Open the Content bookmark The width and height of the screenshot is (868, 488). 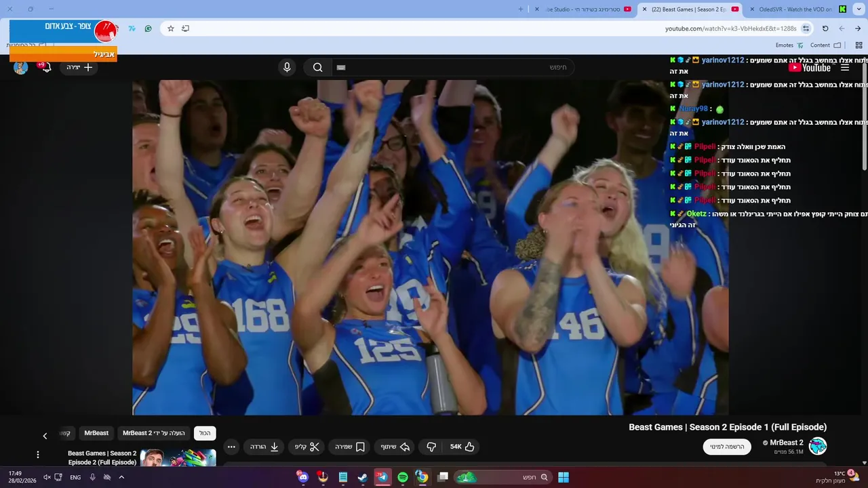pyautogui.click(x=825, y=45)
